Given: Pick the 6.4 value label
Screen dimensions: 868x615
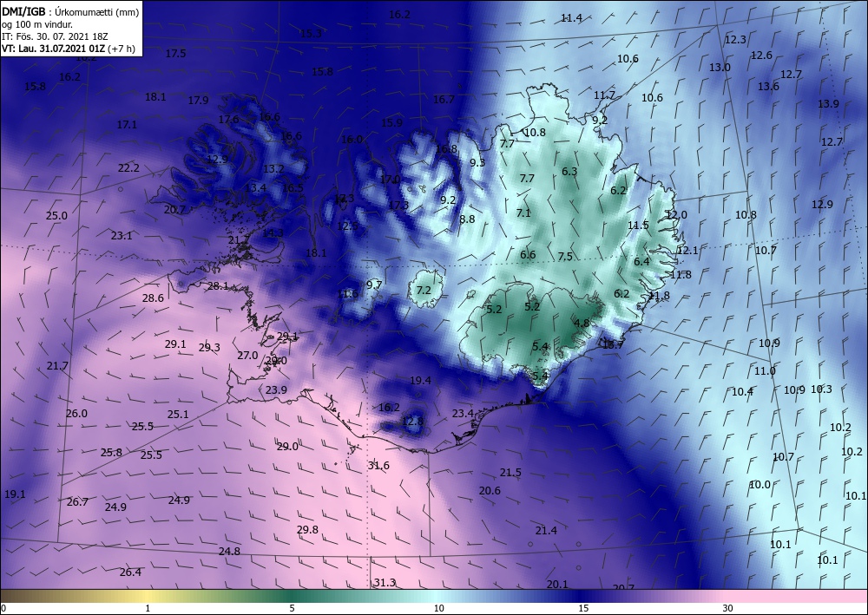Looking at the screenshot, I should pyautogui.click(x=641, y=262).
